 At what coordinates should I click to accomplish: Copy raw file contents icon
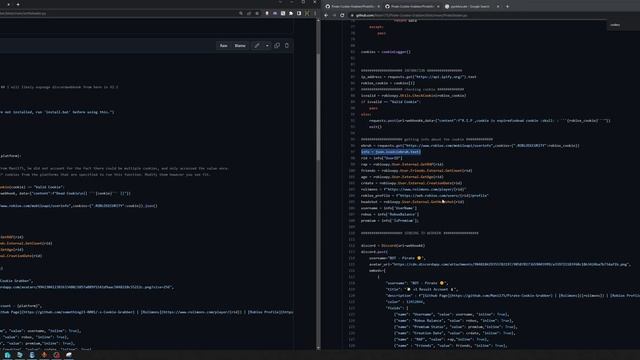277,46
